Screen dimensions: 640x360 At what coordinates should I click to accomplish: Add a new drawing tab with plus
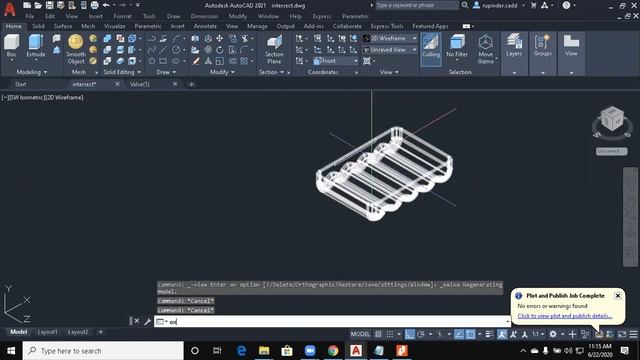(x=191, y=84)
